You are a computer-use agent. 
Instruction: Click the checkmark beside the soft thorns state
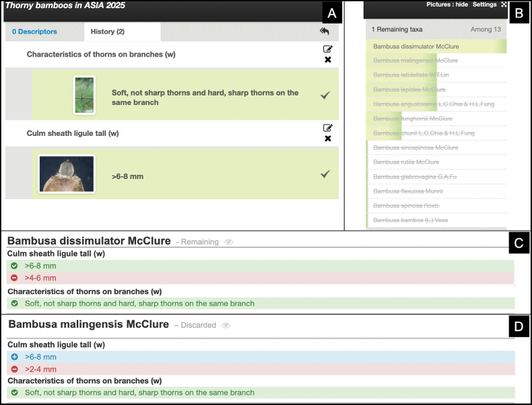click(x=325, y=96)
